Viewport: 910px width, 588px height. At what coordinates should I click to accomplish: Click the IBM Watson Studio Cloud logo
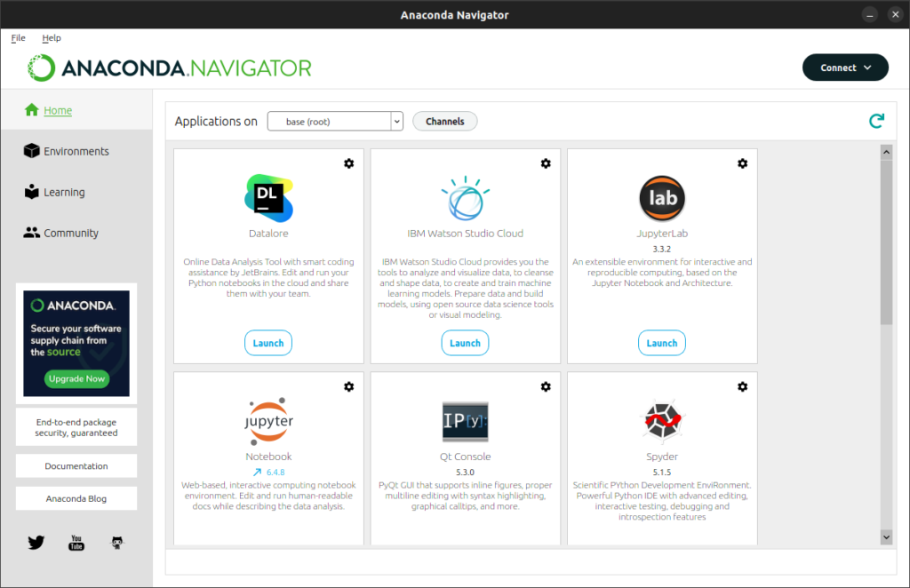pyautogui.click(x=466, y=198)
